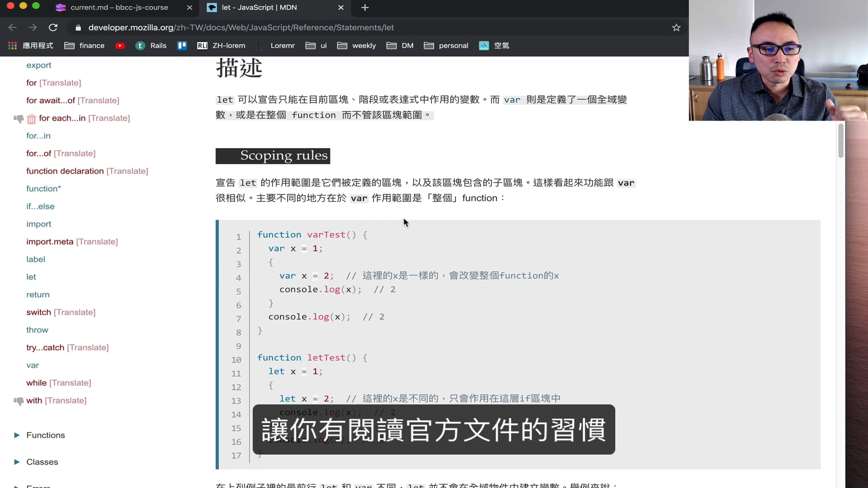Click the 應用程式 apps grid icon
The width and height of the screenshot is (868, 488).
point(12,46)
